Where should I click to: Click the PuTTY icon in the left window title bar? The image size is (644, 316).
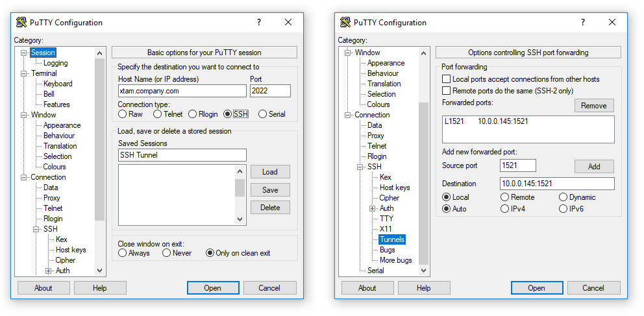(21, 22)
